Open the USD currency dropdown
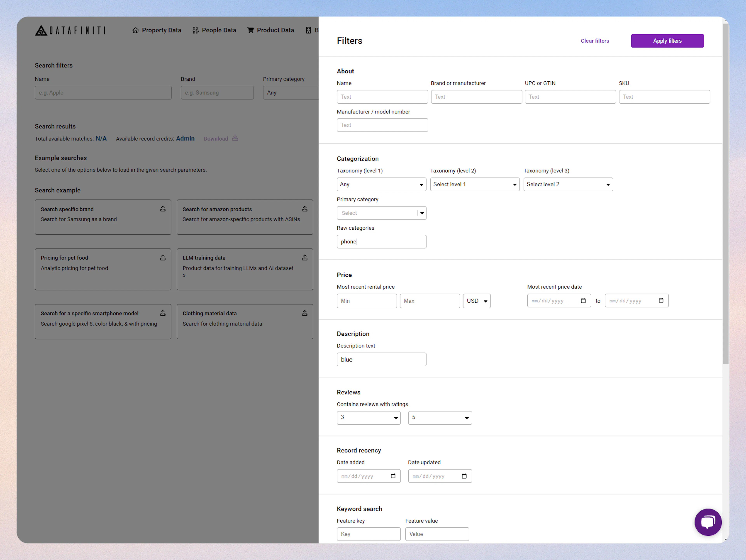This screenshot has height=560, width=746. click(477, 301)
